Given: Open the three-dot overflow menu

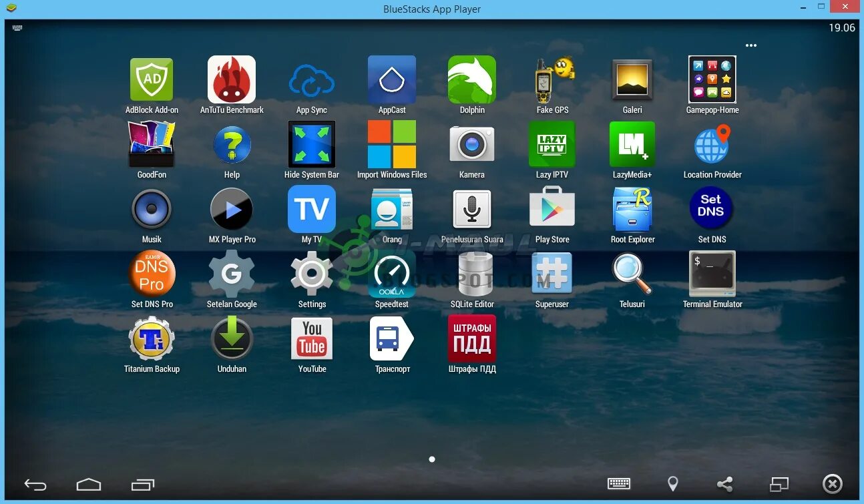Looking at the screenshot, I should point(751,45).
